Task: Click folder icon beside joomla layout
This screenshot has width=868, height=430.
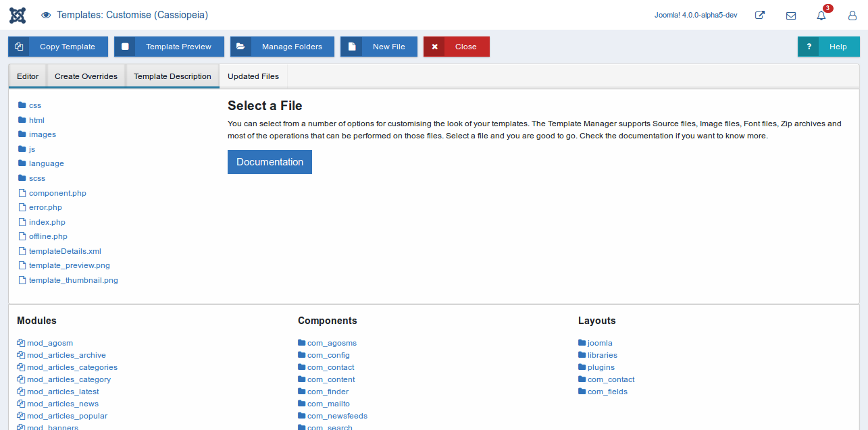Action: coord(582,343)
